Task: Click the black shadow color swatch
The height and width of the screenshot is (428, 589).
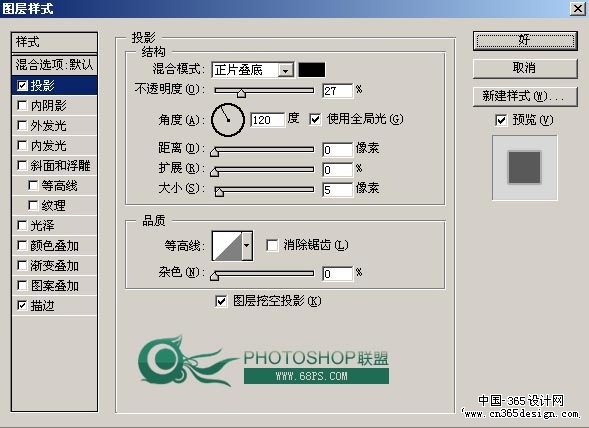Action: pyautogui.click(x=312, y=70)
